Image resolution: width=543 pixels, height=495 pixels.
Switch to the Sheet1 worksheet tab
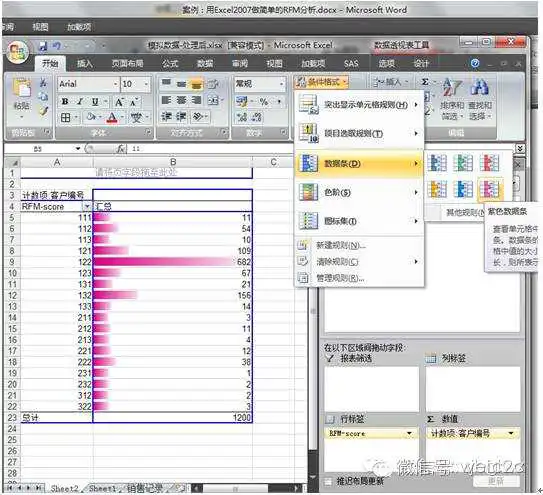tap(102, 488)
